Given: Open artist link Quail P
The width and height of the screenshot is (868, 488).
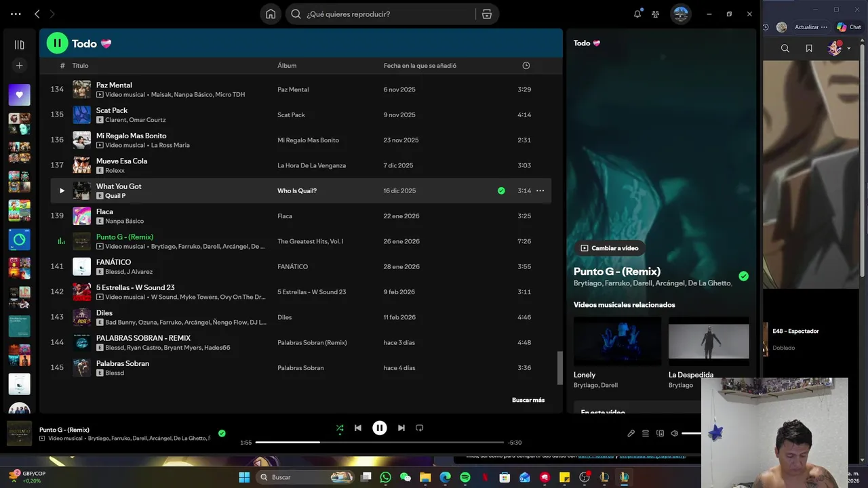Looking at the screenshot, I should pos(115,196).
